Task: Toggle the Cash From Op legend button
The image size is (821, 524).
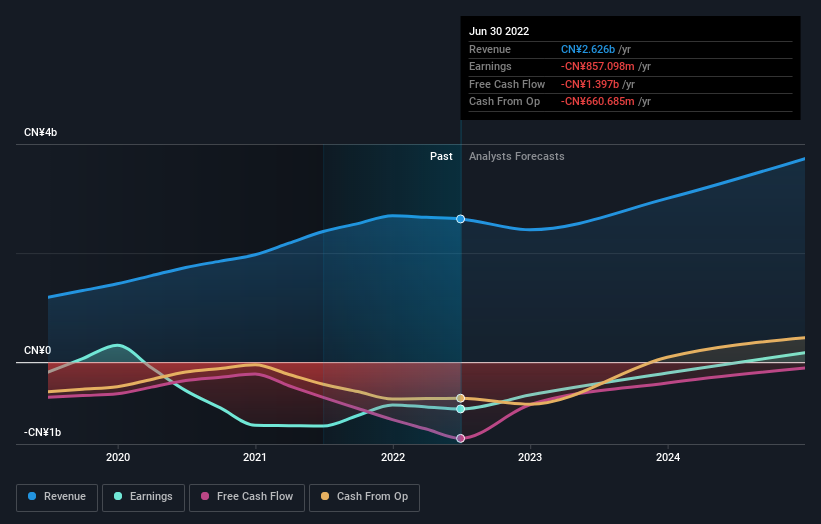Action: 364,497
